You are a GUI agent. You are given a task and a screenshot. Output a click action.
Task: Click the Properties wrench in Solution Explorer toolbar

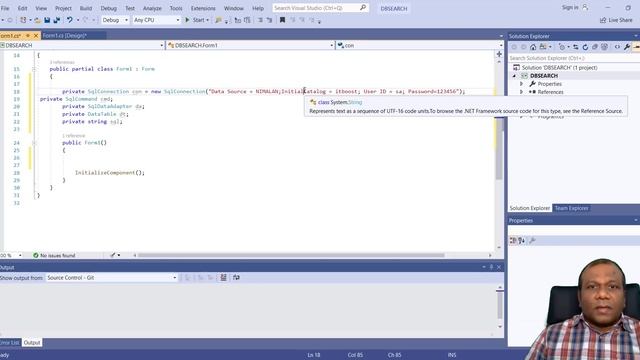pos(627,47)
